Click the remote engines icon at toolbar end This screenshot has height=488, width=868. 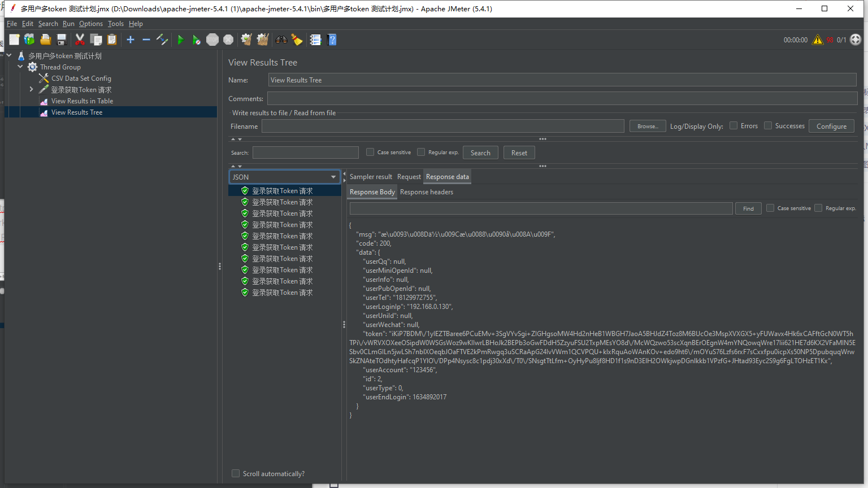point(856,40)
